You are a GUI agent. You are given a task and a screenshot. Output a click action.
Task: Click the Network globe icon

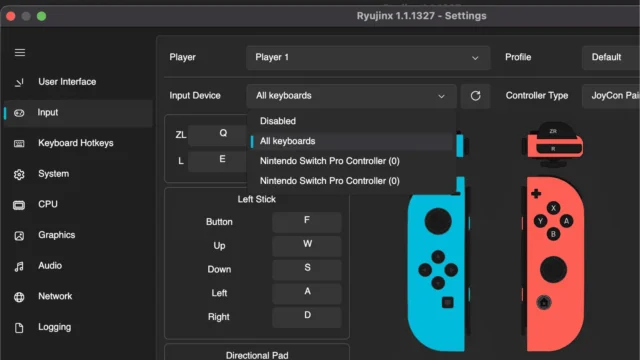(x=19, y=297)
